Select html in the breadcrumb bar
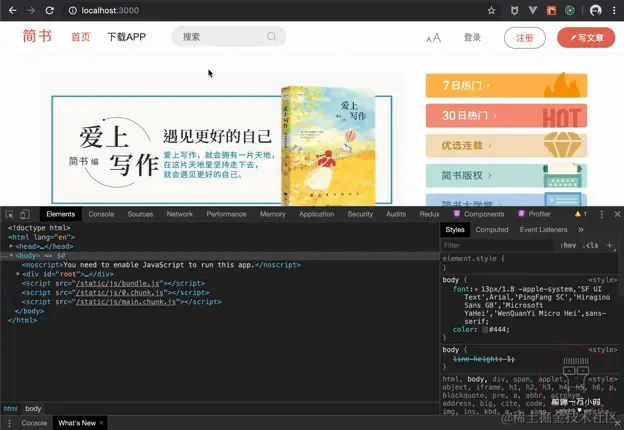 [10, 409]
